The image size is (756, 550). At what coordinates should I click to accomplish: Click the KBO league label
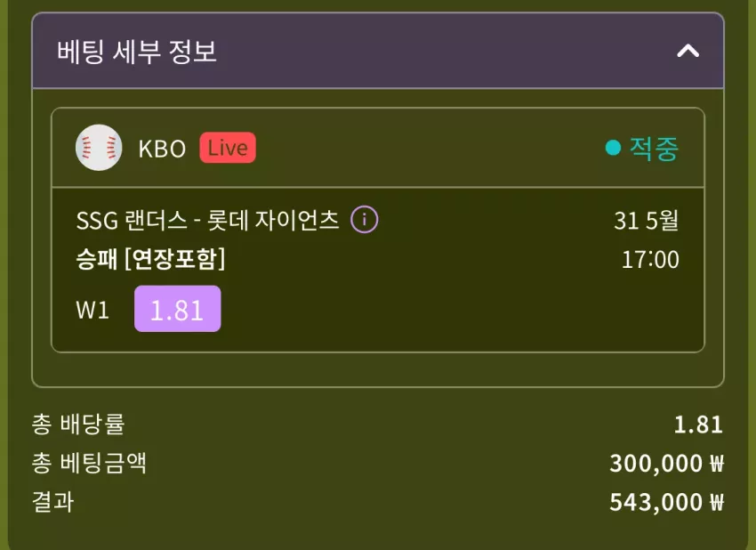162,149
